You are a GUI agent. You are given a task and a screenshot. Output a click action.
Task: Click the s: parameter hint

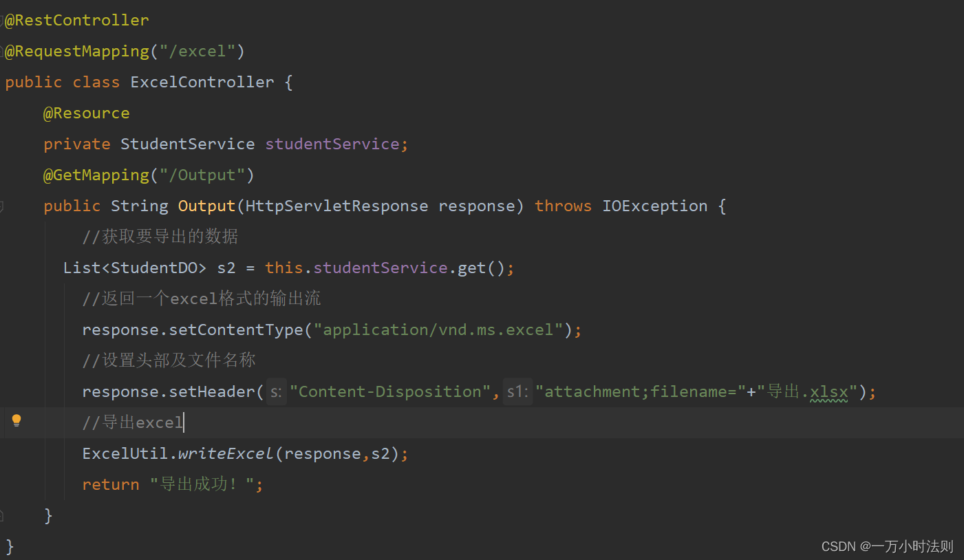click(277, 391)
